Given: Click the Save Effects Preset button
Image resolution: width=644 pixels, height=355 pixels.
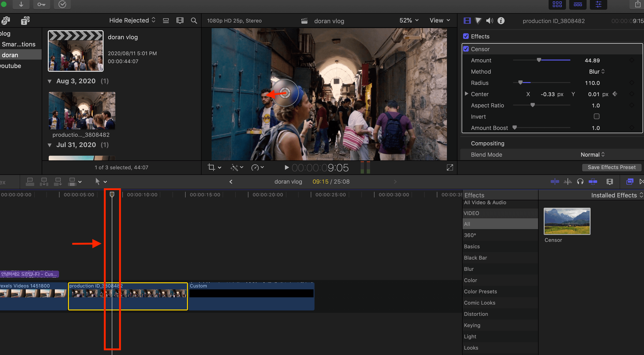Looking at the screenshot, I should point(611,167).
